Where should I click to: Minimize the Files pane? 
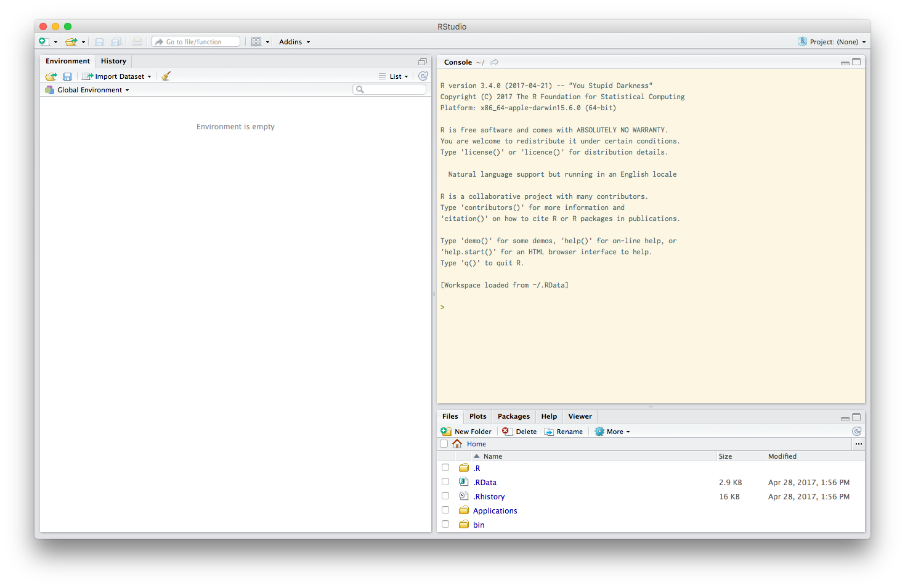(845, 417)
